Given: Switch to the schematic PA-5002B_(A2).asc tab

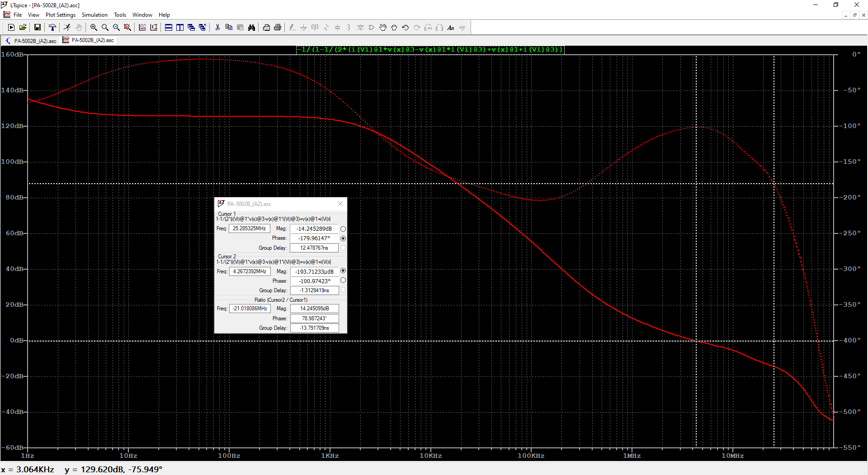Looking at the screenshot, I should (x=31, y=41).
